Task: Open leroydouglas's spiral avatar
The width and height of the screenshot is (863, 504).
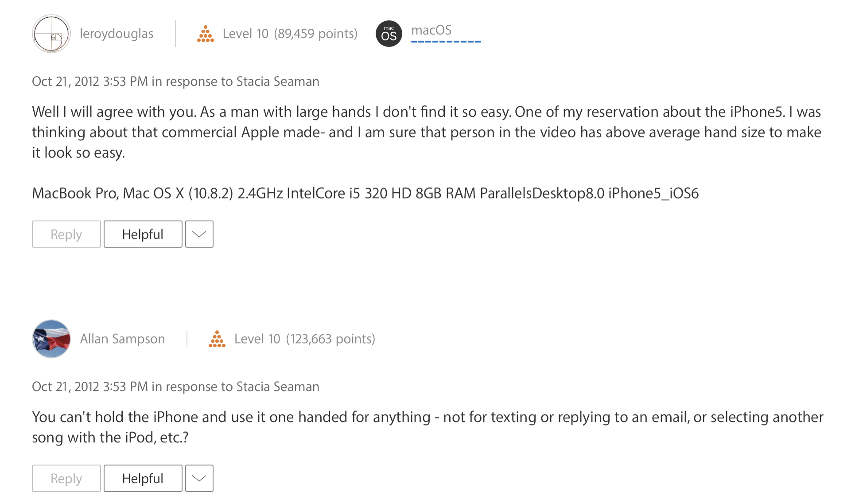Action: tap(51, 34)
